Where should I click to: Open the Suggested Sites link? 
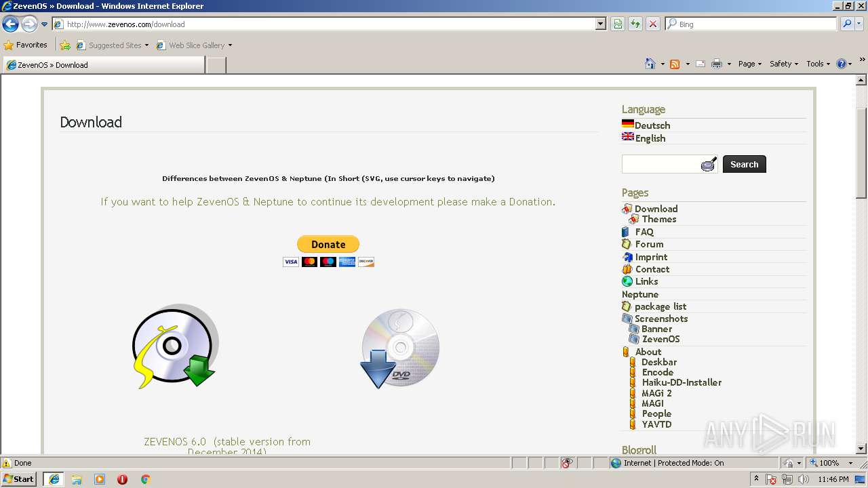[x=112, y=45]
